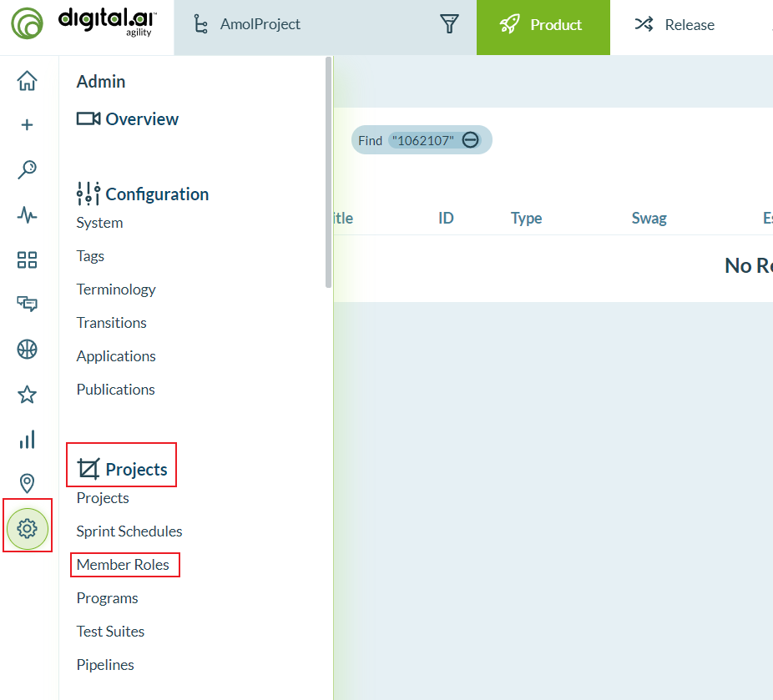Image resolution: width=773 pixels, height=700 pixels.
Task: Open the Admin gear icon
Action: [28, 528]
